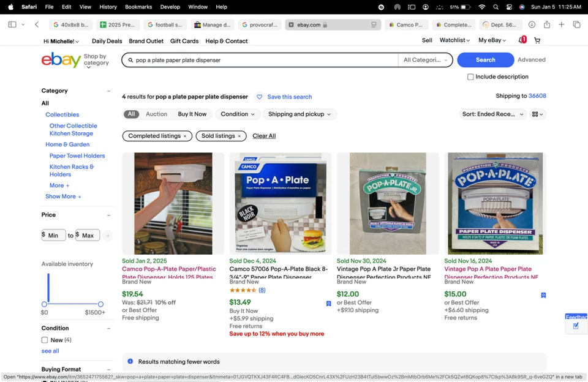
Task: Click the Safari sidebar toggle icon
Action: point(12,24)
